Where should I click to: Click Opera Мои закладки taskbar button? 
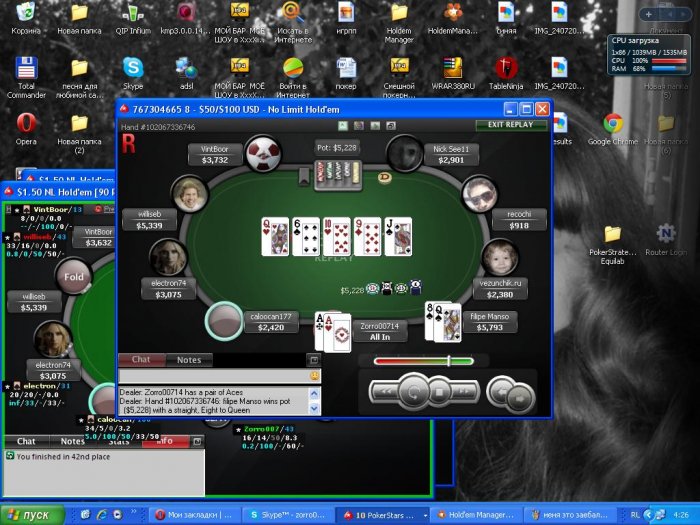(195, 515)
